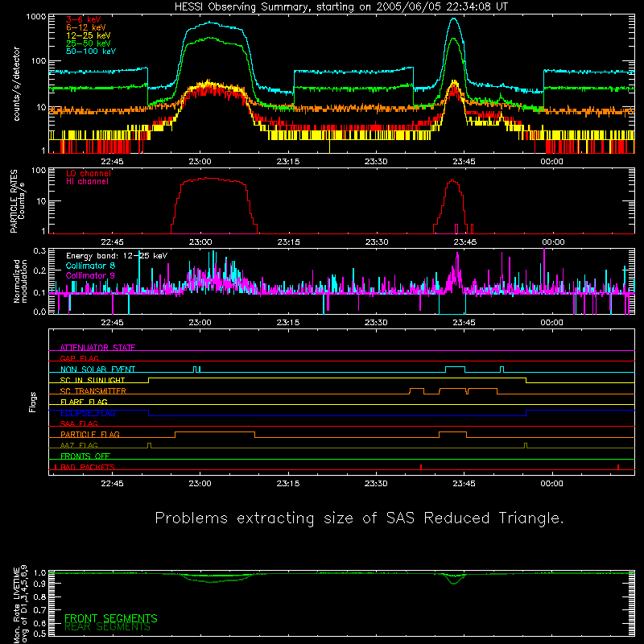644x644 pixels.
Task: Select the 6-12 keV legend label
Action: (86, 27)
